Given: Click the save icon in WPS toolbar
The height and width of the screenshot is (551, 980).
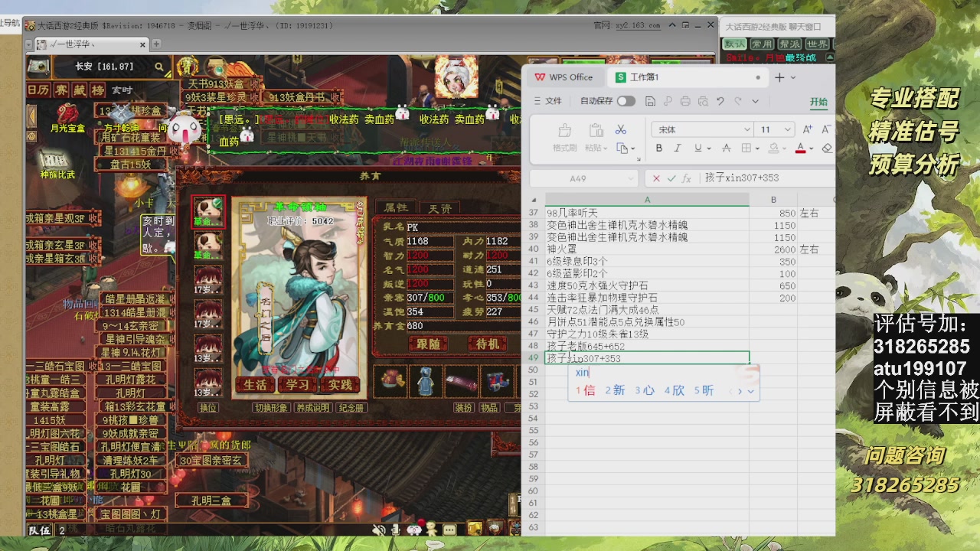Looking at the screenshot, I should tap(650, 101).
